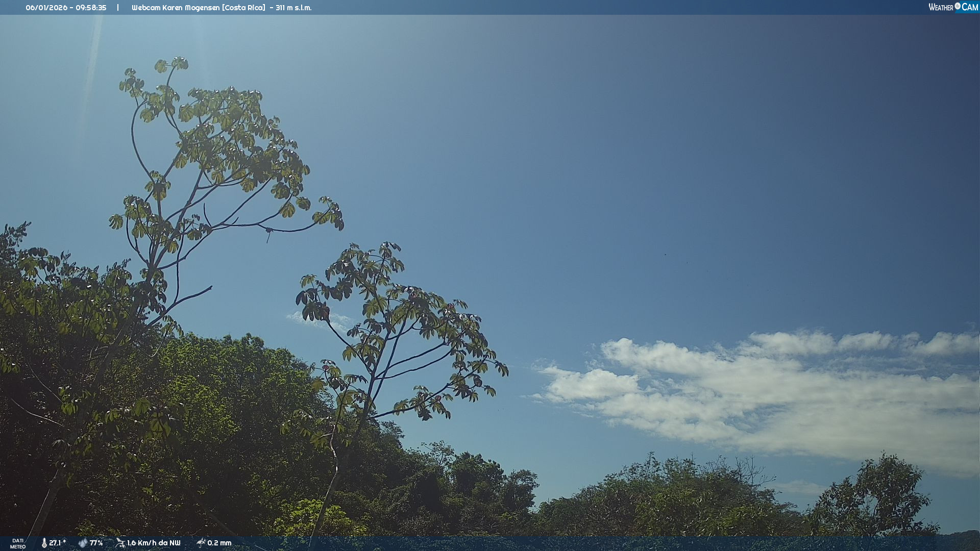Click the 06/01/2026 date stamp
980x551 pixels.
[46, 8]
